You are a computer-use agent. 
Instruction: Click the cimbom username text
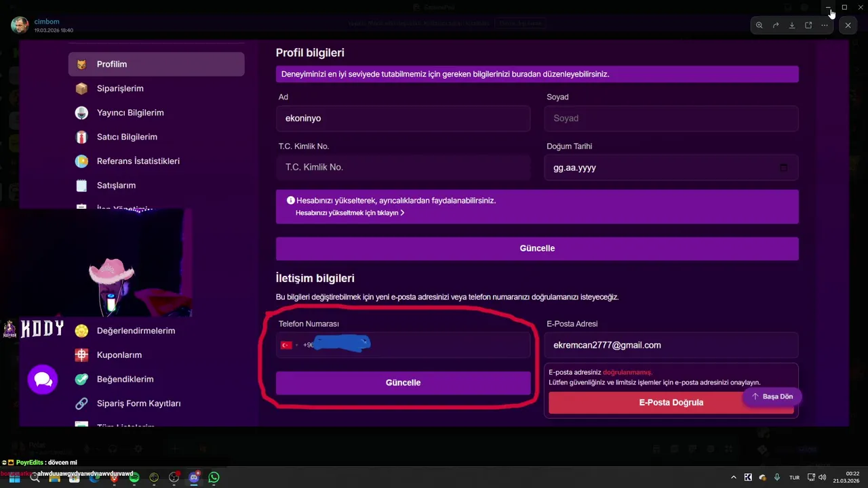[47, 22]
